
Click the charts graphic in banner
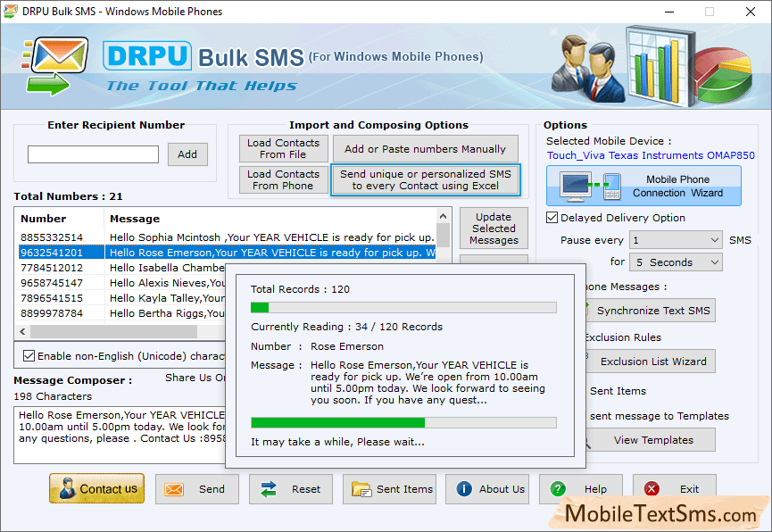689,66
